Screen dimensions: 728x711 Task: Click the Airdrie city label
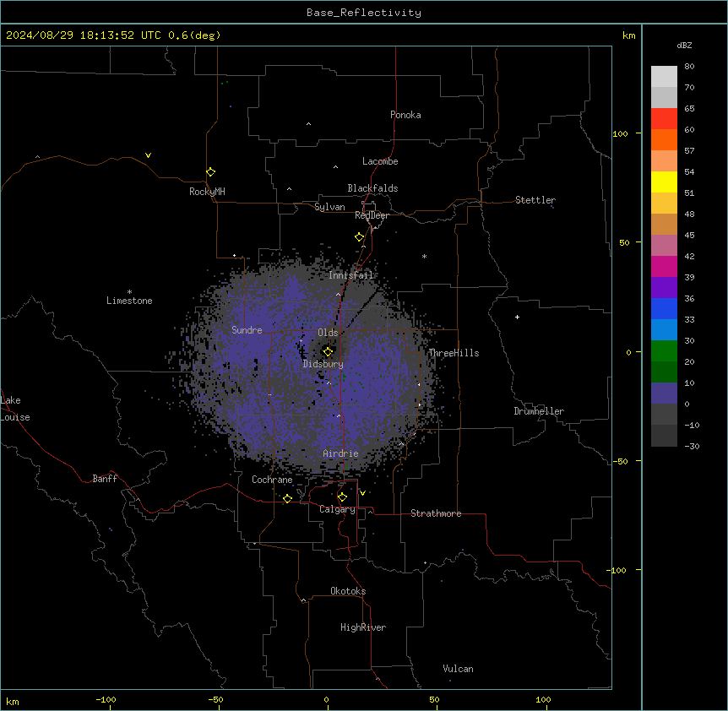click(x=340, y=453)
